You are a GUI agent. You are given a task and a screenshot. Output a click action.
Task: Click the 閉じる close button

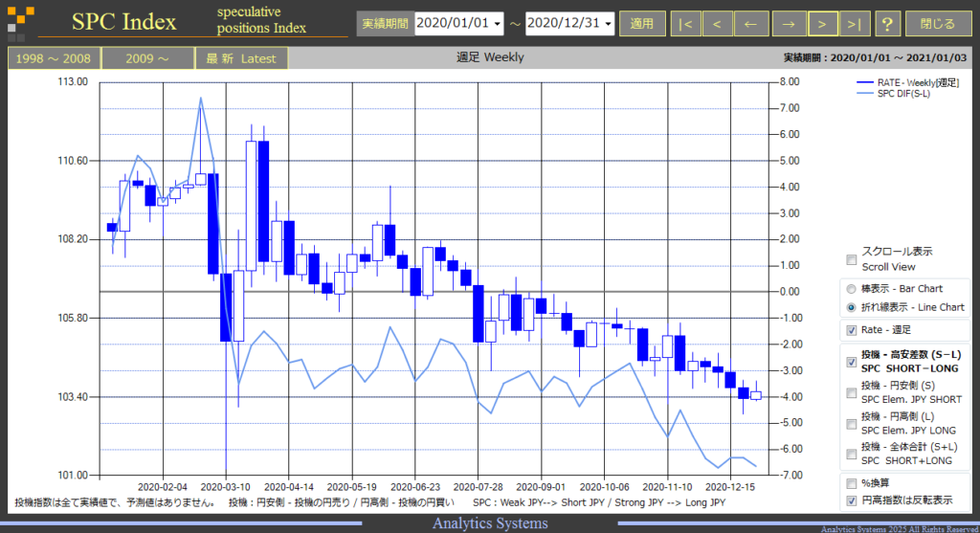point(938,24)
